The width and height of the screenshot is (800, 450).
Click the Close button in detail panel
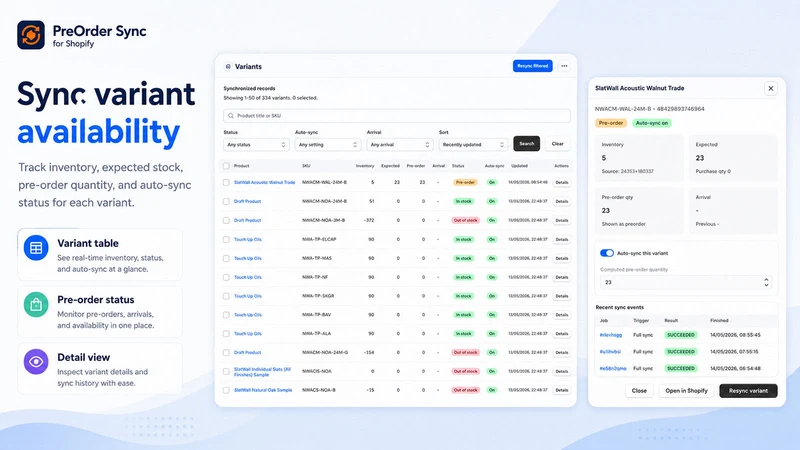[x=639, y=391]
